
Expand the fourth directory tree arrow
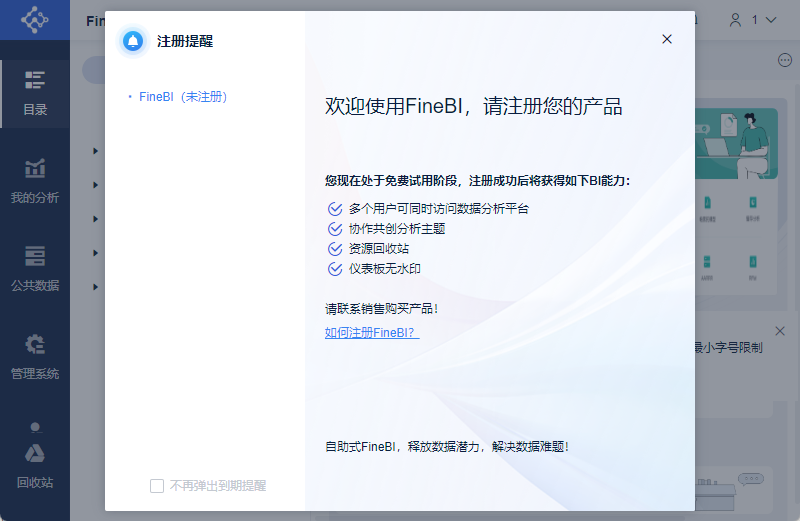tap(95, 253)
